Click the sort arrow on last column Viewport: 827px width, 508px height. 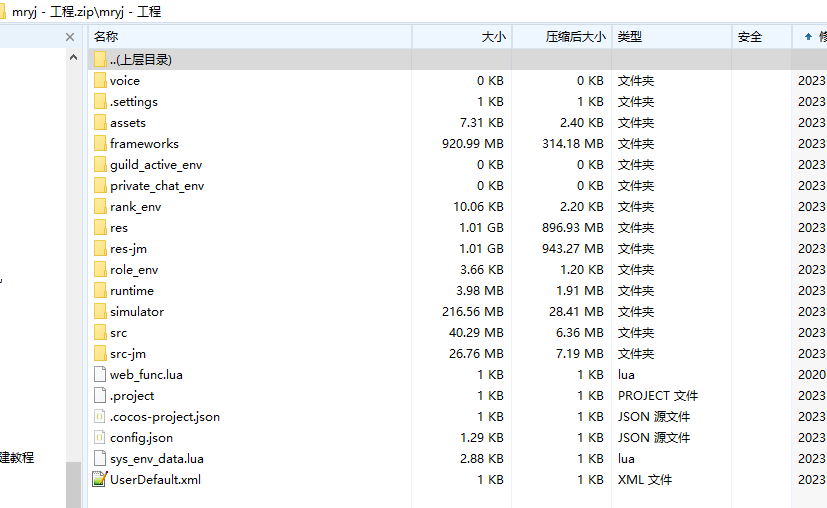(x=808, y=37)
